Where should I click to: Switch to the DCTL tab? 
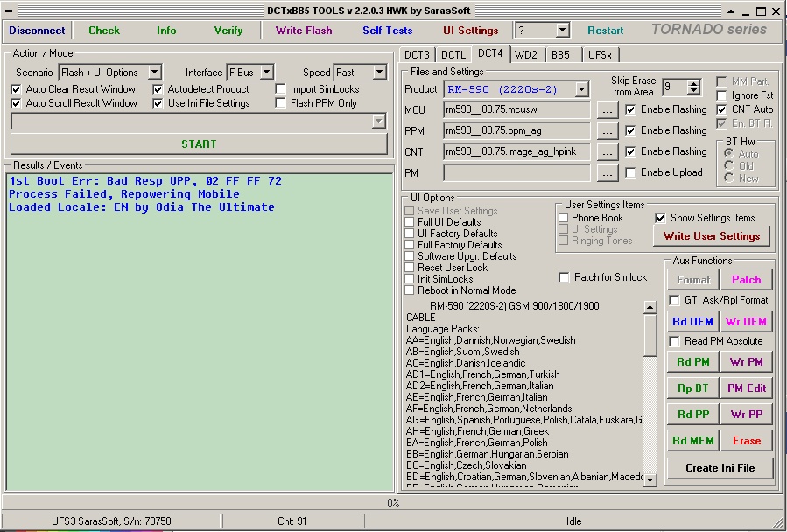tap(453, 55)
